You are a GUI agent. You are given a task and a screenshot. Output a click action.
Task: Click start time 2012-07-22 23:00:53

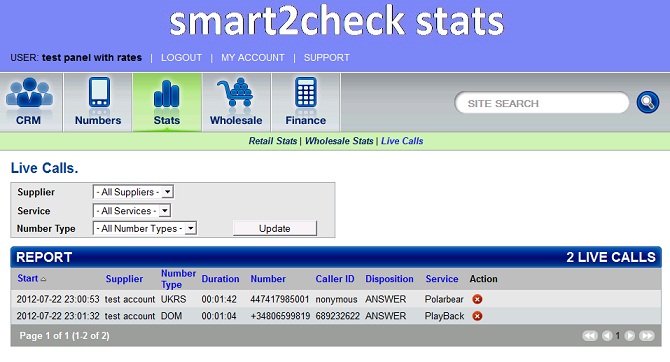(58, 299)
